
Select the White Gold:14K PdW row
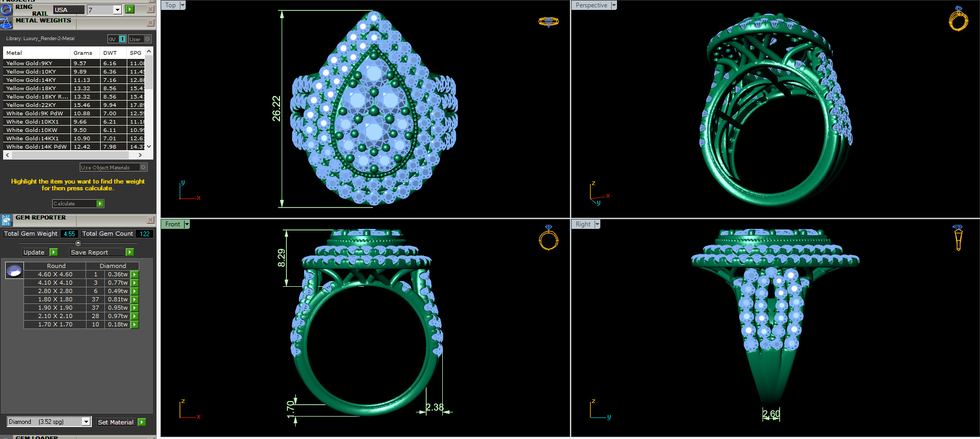[74, 147]
